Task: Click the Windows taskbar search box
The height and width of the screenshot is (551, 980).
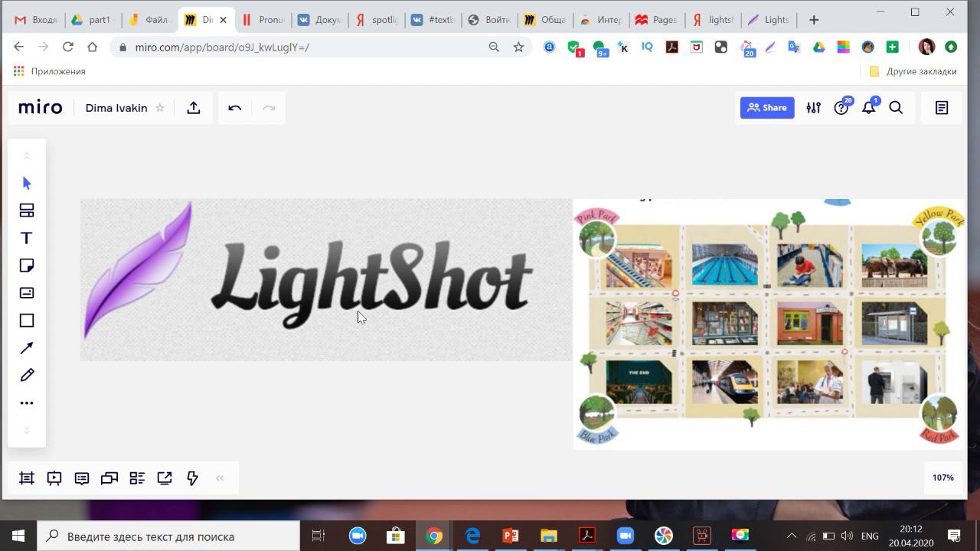Action: (168, 536)
